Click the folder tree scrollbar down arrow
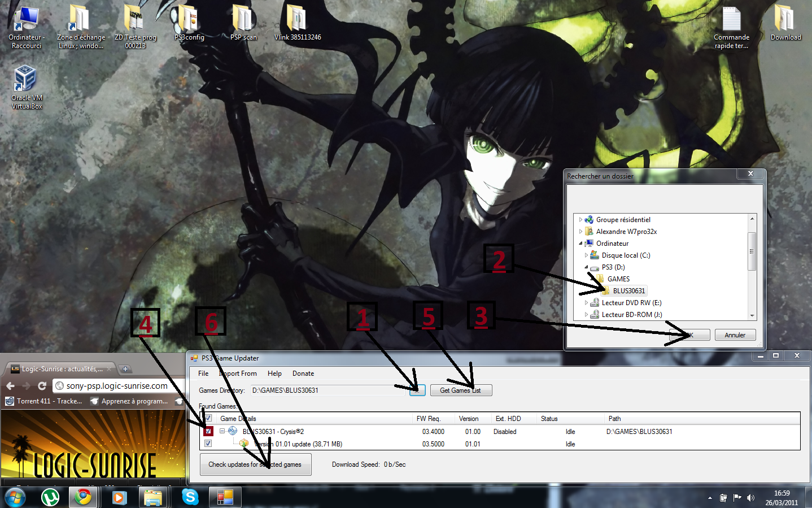 [752, 316]
